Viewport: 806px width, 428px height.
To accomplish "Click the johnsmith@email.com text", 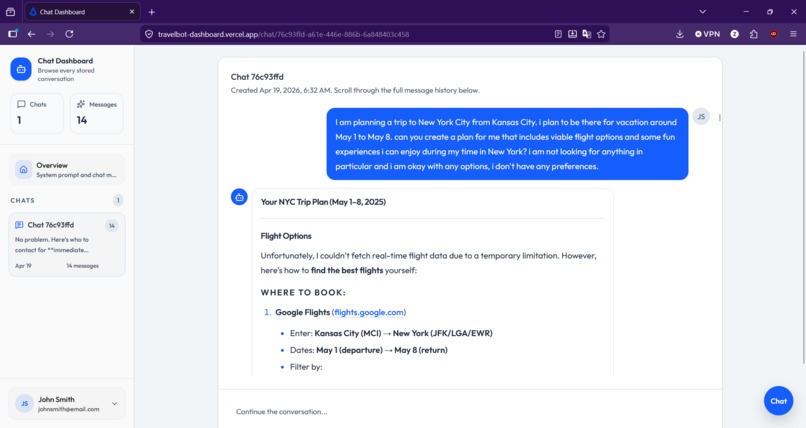I will coord(68,410).
